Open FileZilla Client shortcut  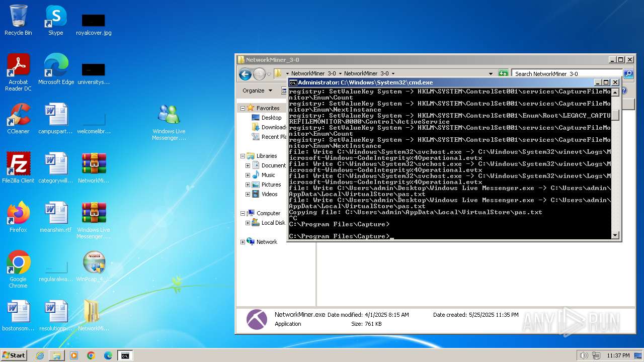[x=18, y=168]
